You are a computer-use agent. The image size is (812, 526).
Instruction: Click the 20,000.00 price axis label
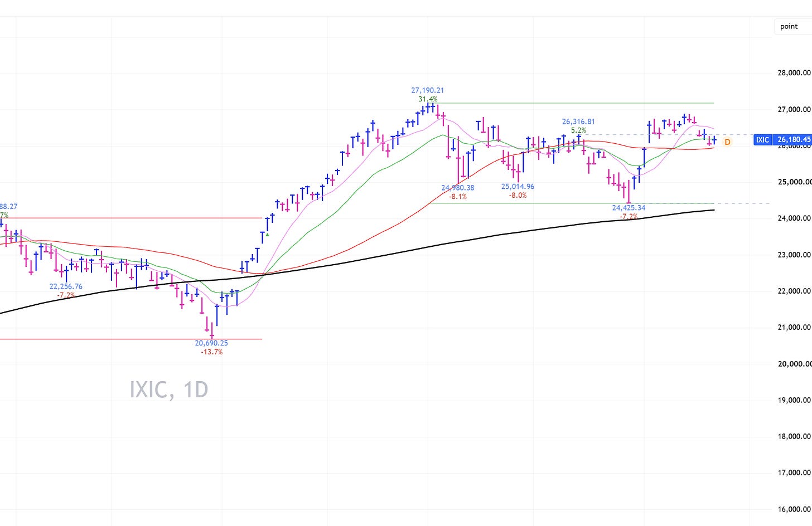click(794, 364)
